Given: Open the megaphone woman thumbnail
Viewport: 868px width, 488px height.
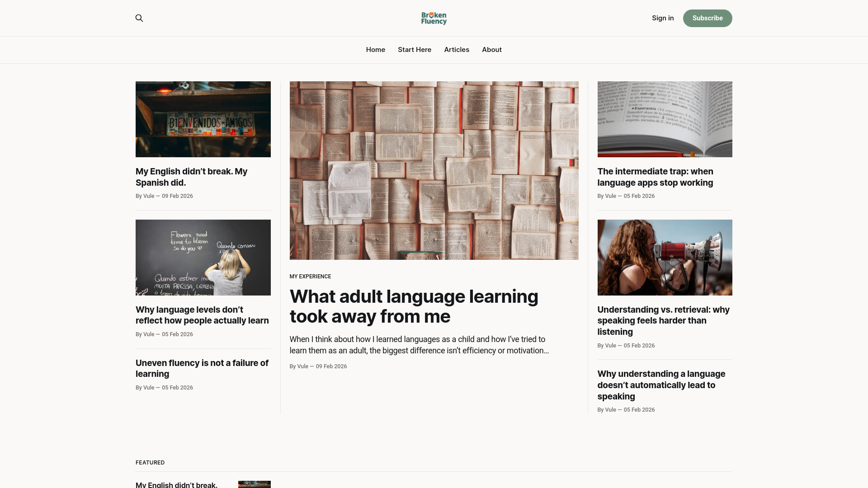Looking at the screenshot, I should coord(665,258).
